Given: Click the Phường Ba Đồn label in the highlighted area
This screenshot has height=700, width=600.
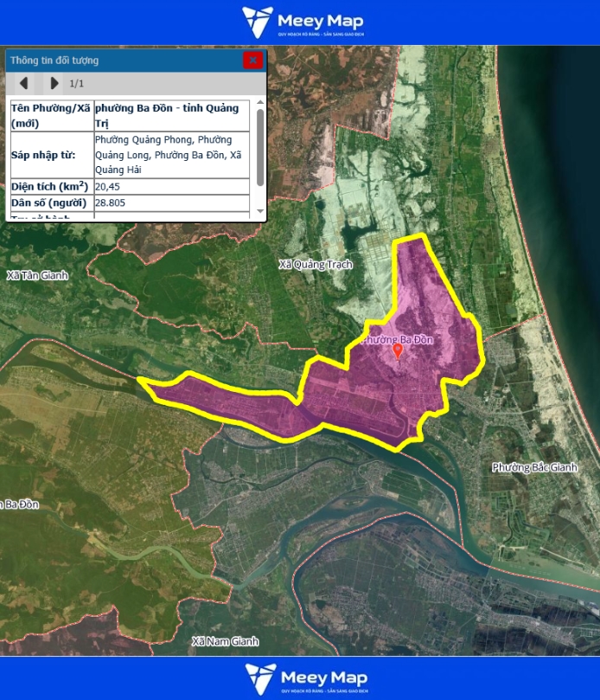Looking at the screenshot, I should pyautogui.click(x=396, y=340).
